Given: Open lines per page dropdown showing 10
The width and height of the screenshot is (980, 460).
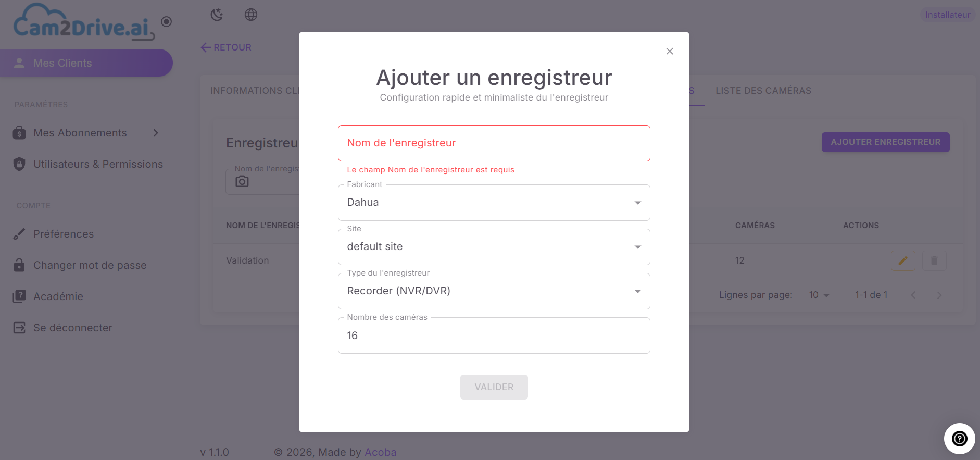Looking at the screenshot, I should [x=819, y=295].
